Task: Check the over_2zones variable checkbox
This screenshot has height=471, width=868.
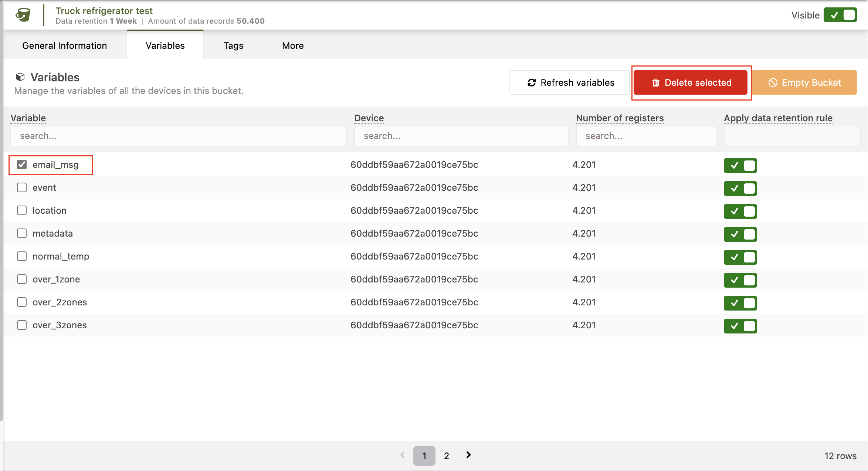Action: [x=22, y=302]
